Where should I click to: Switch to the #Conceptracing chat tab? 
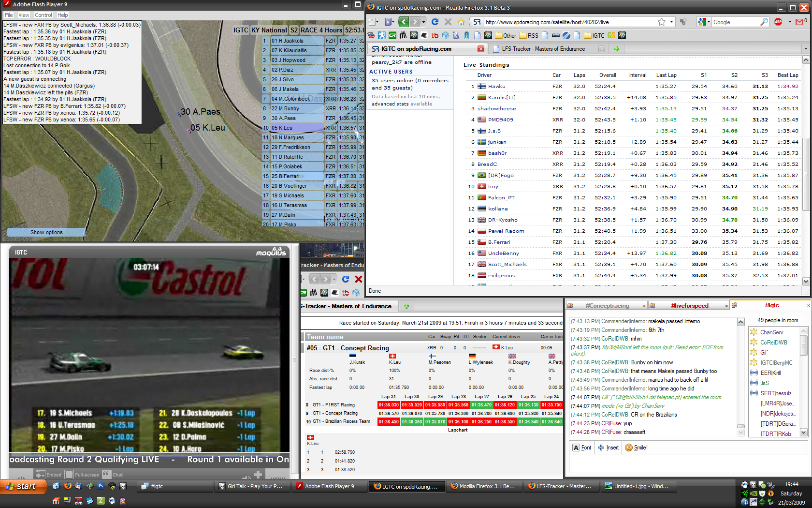[607, 306]
